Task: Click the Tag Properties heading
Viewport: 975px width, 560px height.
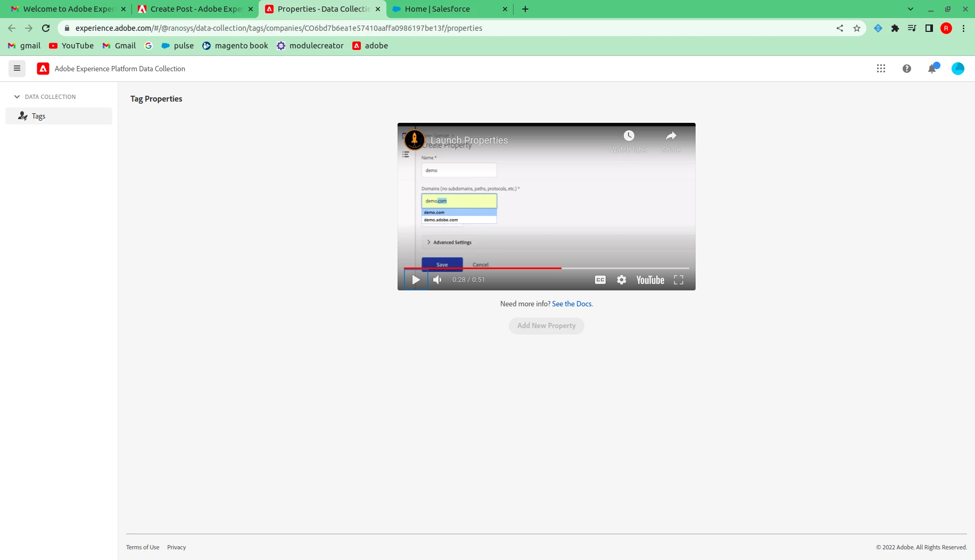Action: coord(156,99)
